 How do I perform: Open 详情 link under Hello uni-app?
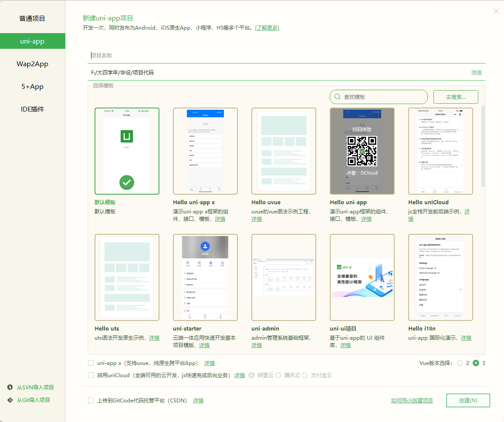[366, 219]
